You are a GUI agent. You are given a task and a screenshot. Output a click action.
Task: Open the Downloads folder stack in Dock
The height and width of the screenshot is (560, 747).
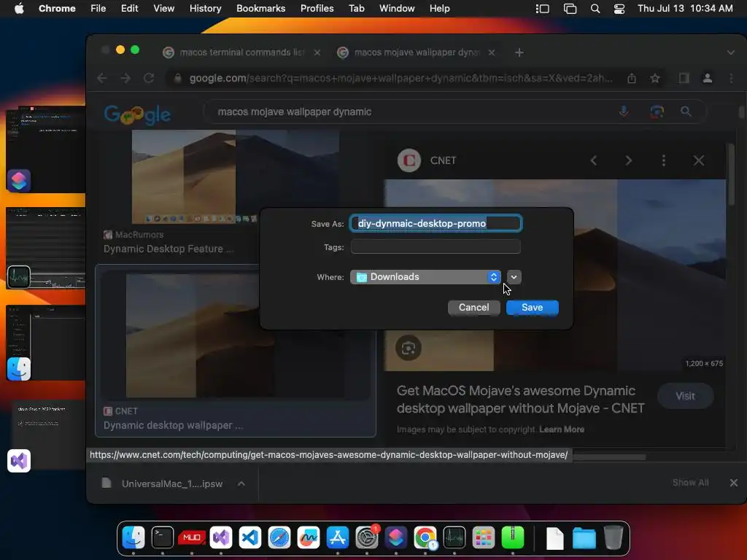click(584, 539)
